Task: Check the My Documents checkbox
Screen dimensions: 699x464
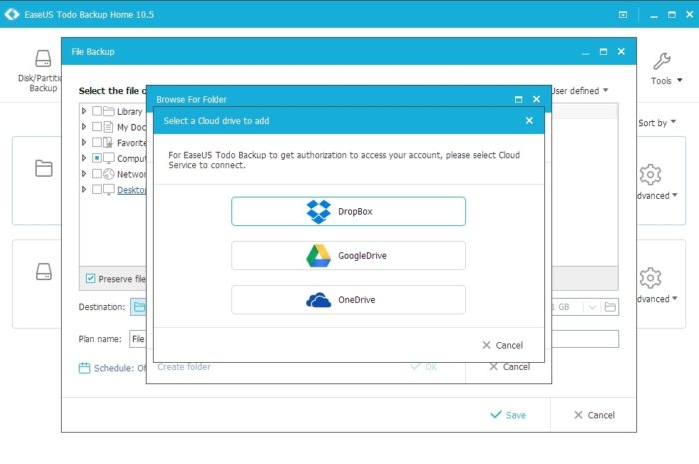Action: pos(97,127)
